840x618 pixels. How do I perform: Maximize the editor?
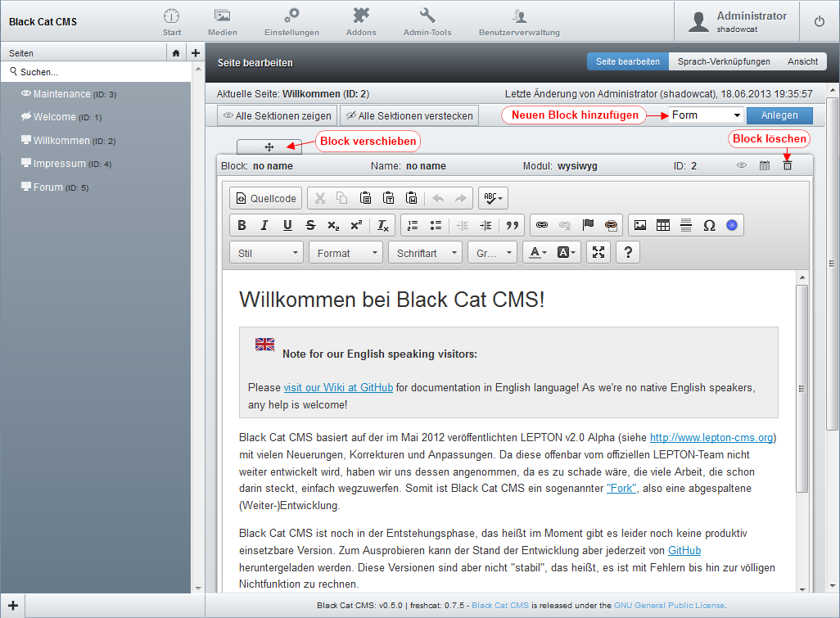(x=598, y=252)
